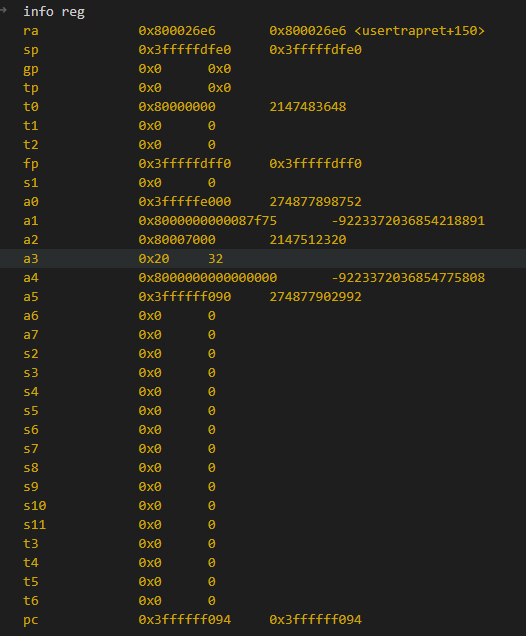Click the arrow icon beside info reg
Image resolution: width=526 pixels, height=636 pixels.
point(3,10)
